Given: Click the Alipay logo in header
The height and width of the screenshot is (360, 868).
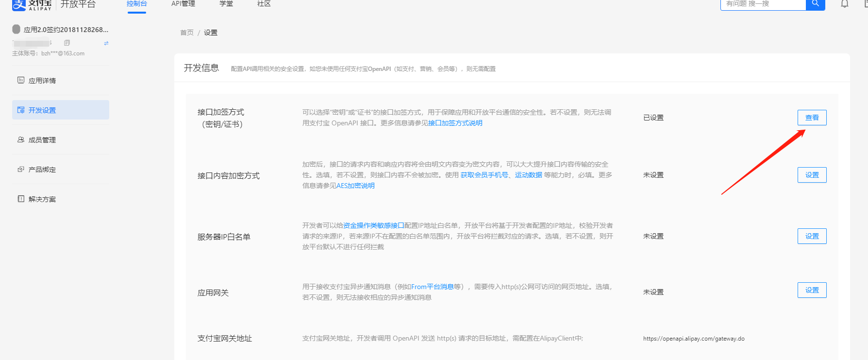Looking at the screenshot, I should click(32, 4).
